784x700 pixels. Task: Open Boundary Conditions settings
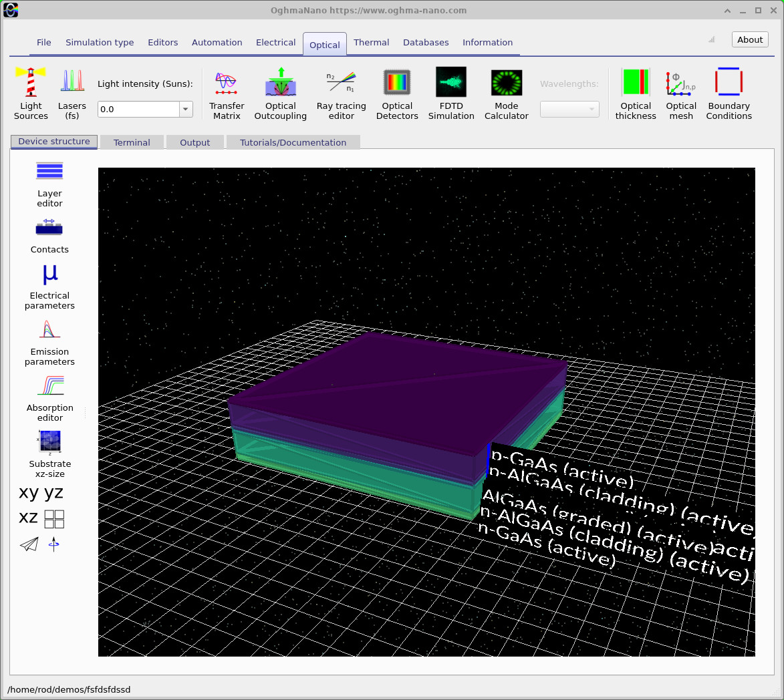pos(729,94)
